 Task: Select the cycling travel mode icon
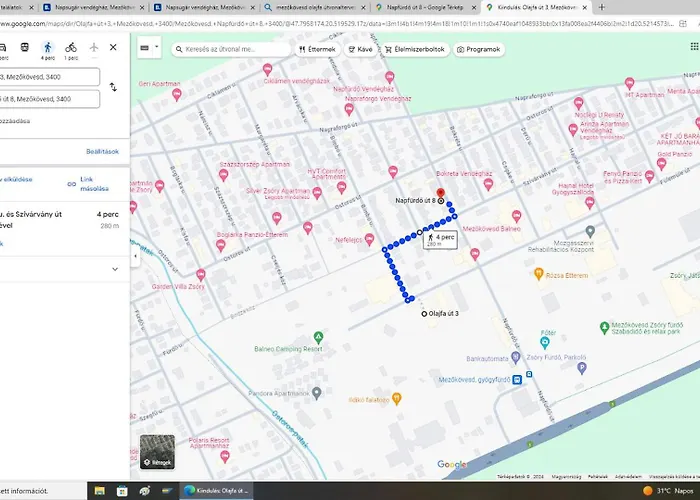click(x=71, y=47)
